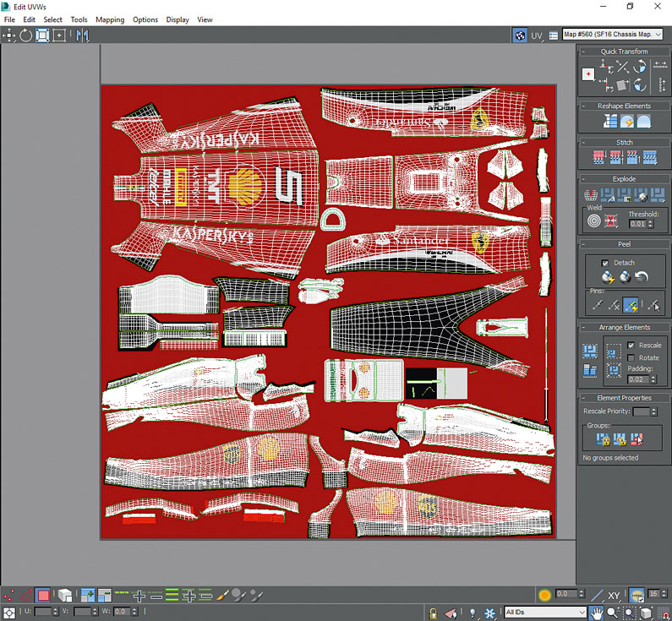Viewport: 672px width, 621px height.
Task: Collapse the Reshape Elements rollout
Action: [x=583, y=106]
